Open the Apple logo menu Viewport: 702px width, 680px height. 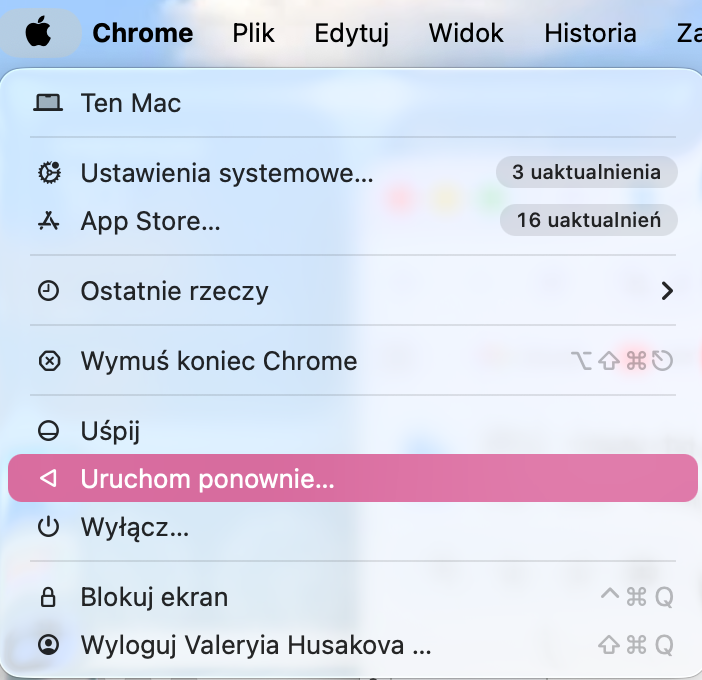point(39,32)
